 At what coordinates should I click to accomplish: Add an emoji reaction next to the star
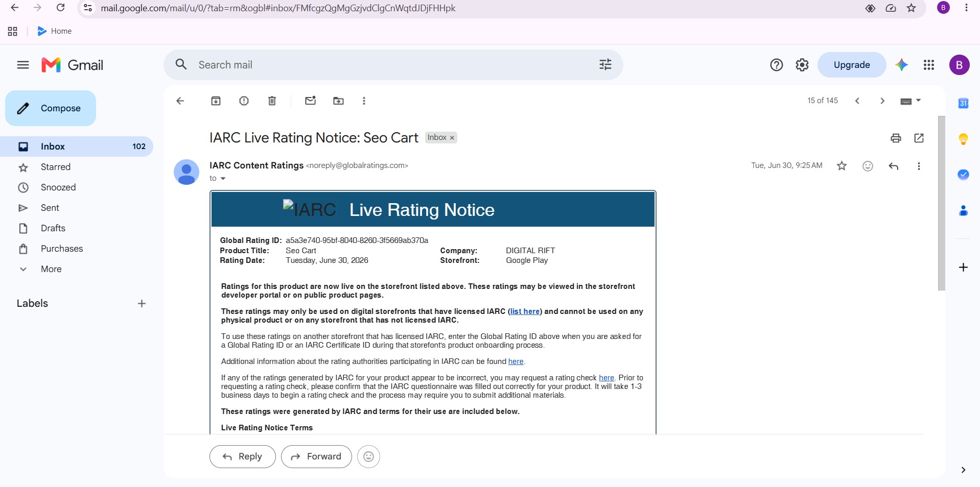[x=868, y=166]
